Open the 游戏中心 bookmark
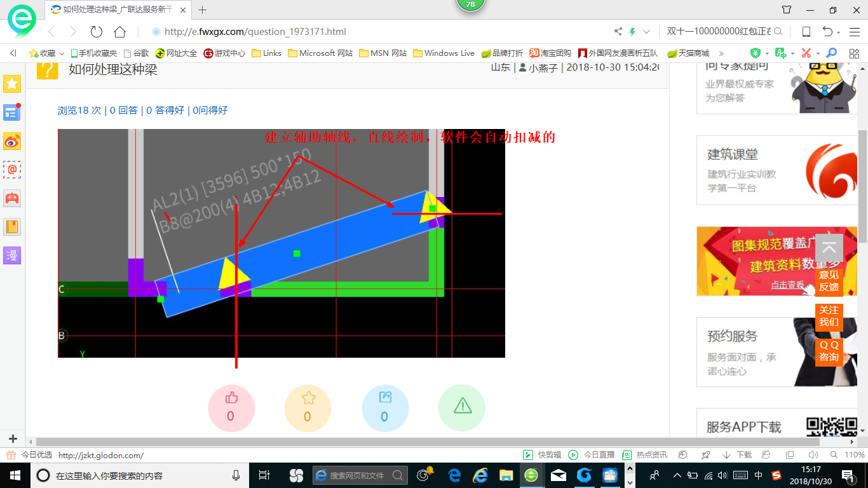Screen dimensions: 868x488 click(224, 53)
